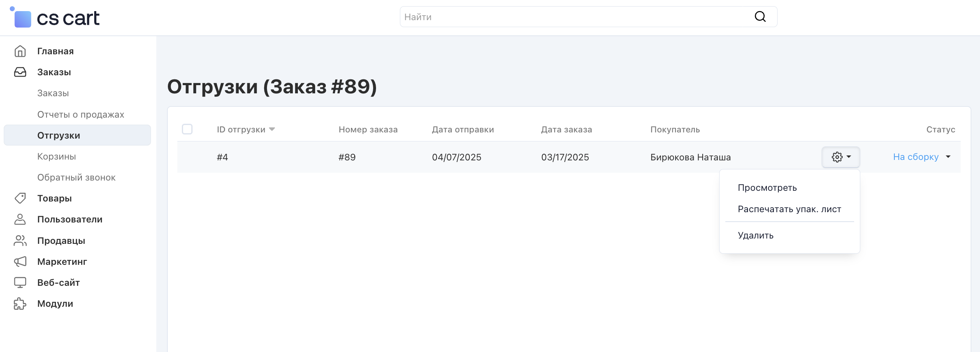Click the user icon for Пользователи
The height and width of the screenshot is (352, 980).
click(20, 219)
